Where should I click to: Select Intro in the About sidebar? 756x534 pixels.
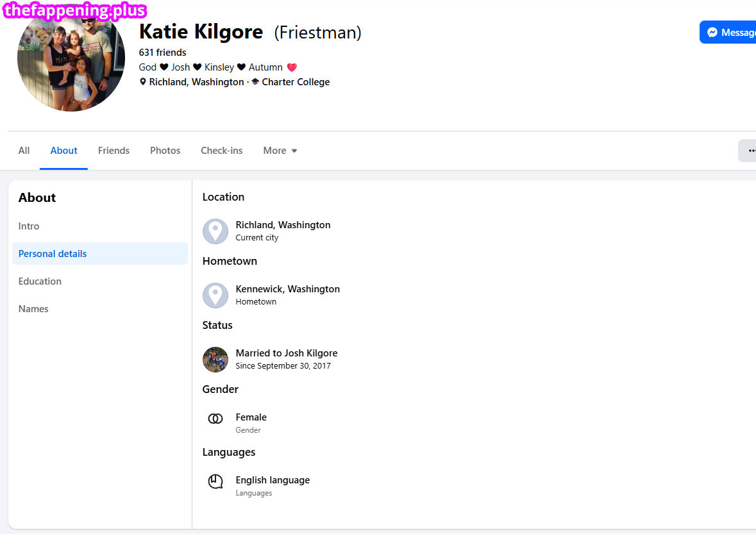click(x=29, y=226)
